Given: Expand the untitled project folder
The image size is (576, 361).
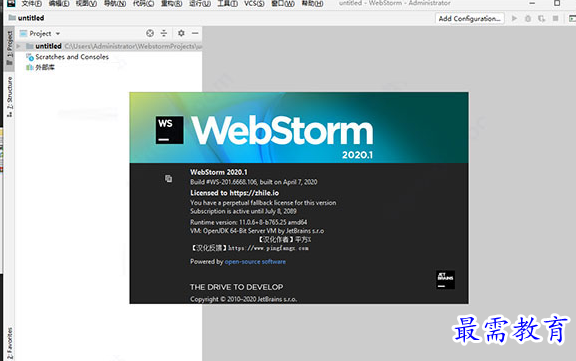Looking at the screenshot, I should tap(18, 46).
